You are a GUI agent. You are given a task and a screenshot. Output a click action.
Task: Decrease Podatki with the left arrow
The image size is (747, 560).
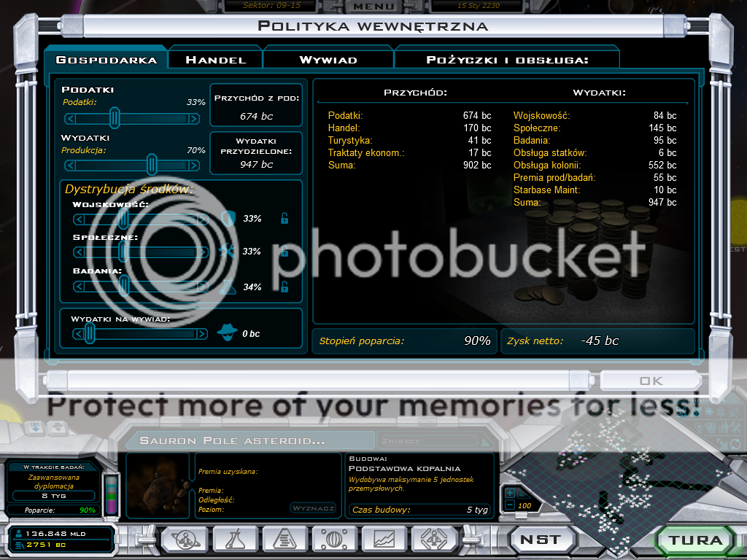71,119
